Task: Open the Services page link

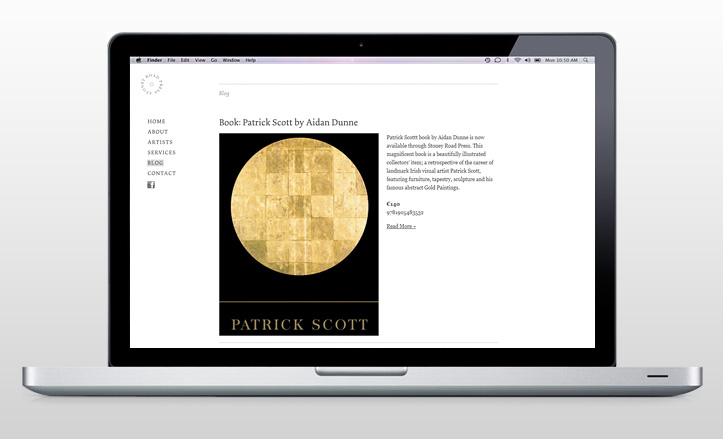Action: pyautogui.click(x=161, y=153)
